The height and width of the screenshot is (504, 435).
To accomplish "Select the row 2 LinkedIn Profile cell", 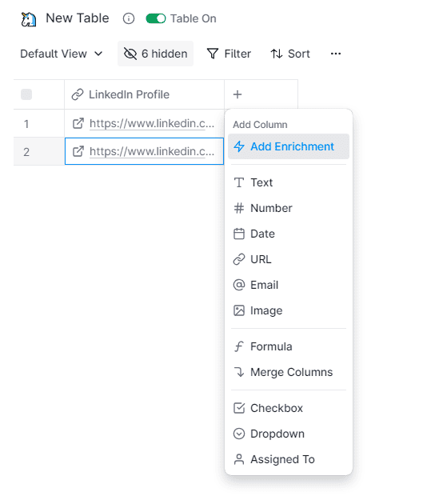I will [144, 151].
